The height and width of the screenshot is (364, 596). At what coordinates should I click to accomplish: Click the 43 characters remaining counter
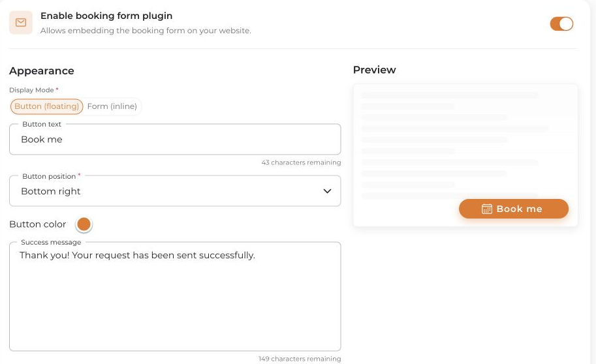301,162
